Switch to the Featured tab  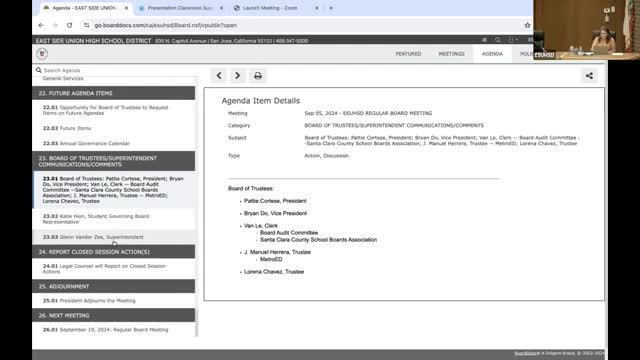[408, 53]
